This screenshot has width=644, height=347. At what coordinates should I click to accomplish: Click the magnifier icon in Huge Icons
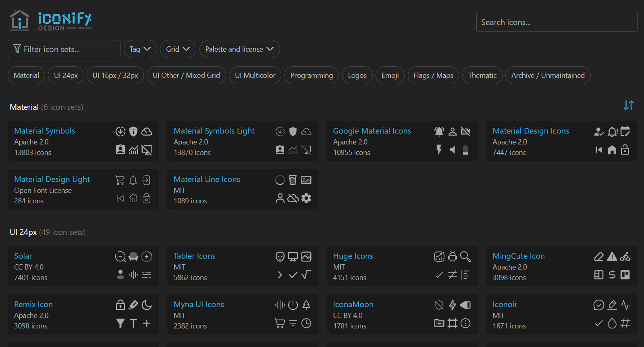point(465,257)
